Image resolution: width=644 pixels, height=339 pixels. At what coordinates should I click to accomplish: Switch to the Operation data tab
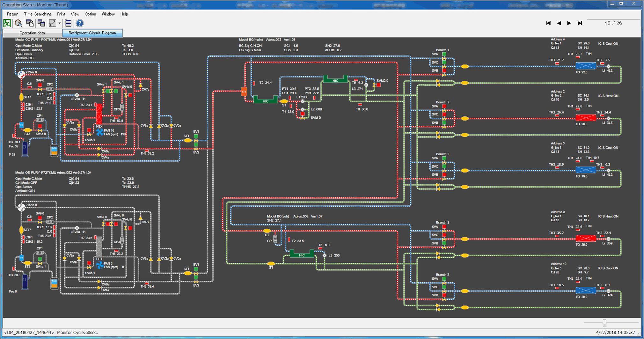coord(32,33)
